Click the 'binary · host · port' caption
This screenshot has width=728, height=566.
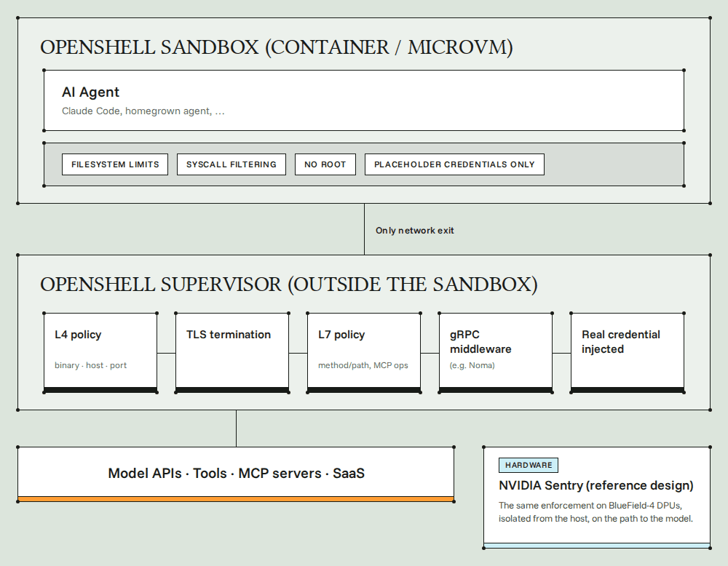click(90, 366)
